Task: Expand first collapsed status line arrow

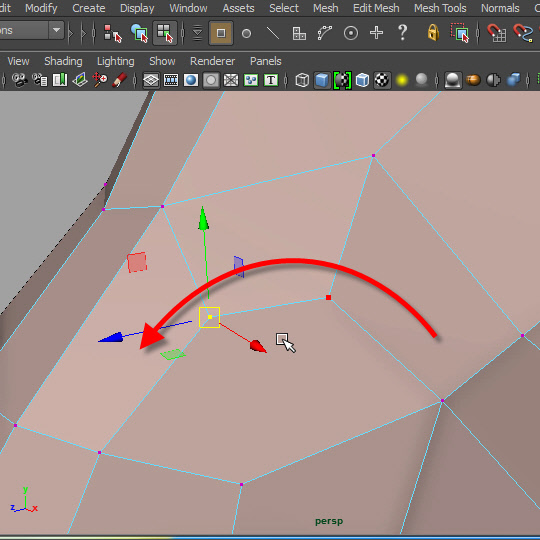Action: (x=71, y=33)
